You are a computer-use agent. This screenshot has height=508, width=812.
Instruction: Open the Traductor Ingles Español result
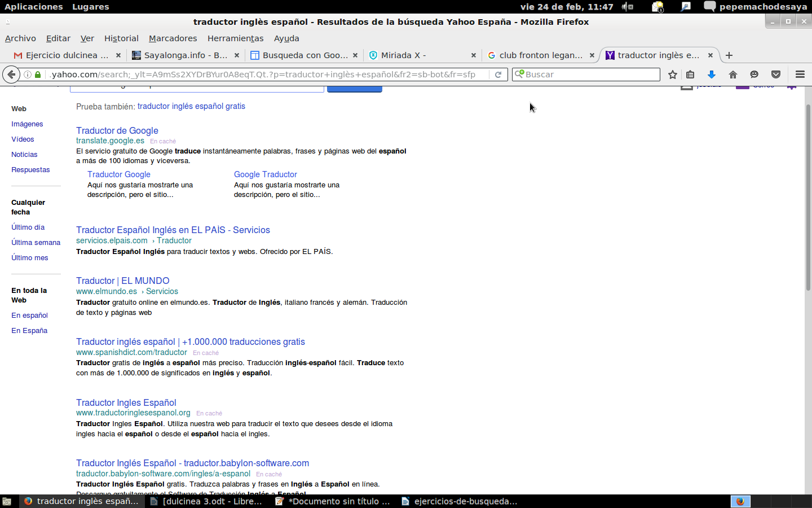click(x=126, y=402)
